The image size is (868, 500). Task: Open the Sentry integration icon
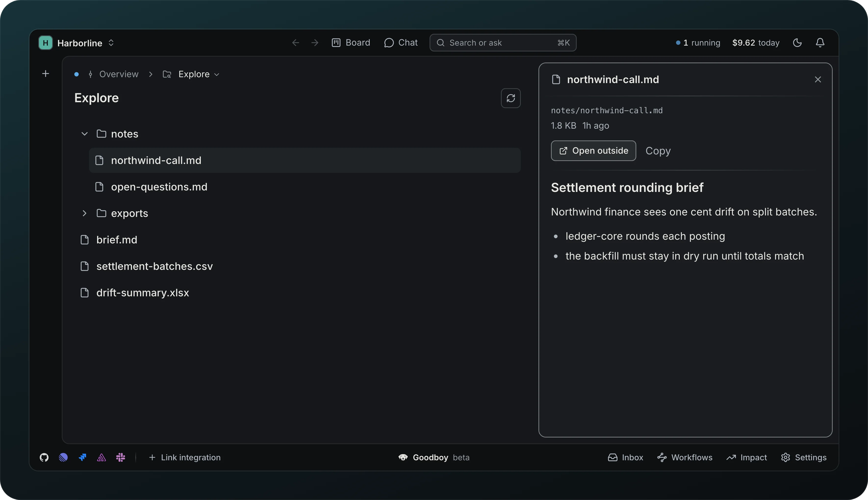(x=101, y=457)
